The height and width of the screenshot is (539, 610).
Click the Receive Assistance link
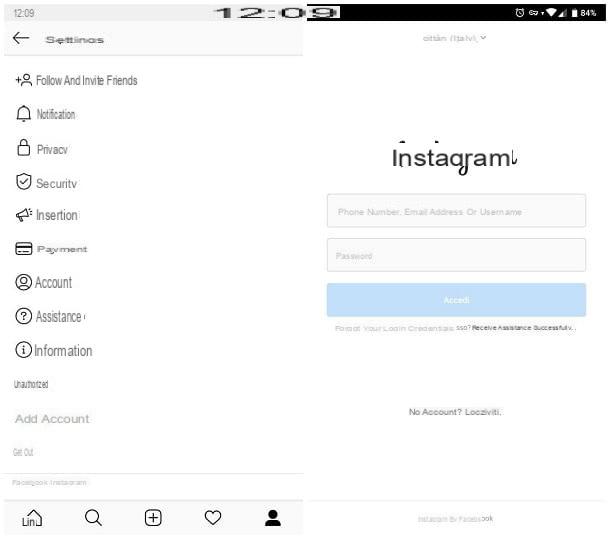[x=524, y=328]
